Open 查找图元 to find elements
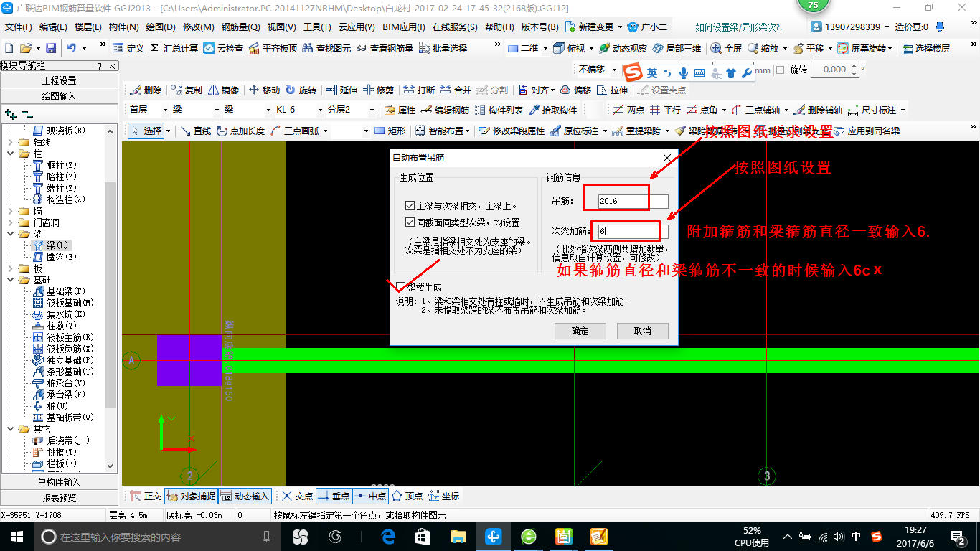Screen dimensions: 980x551 [x=326, y=48]
